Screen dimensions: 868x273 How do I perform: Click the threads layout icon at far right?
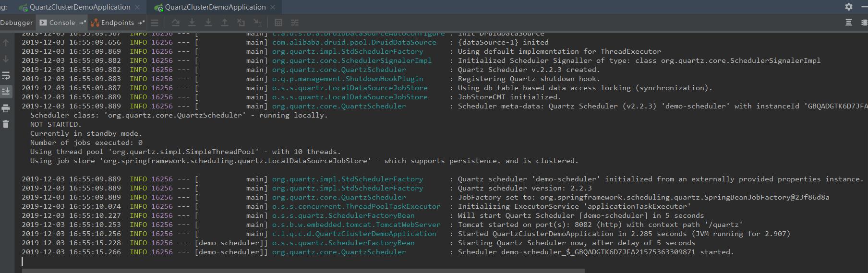click(865, 23)
